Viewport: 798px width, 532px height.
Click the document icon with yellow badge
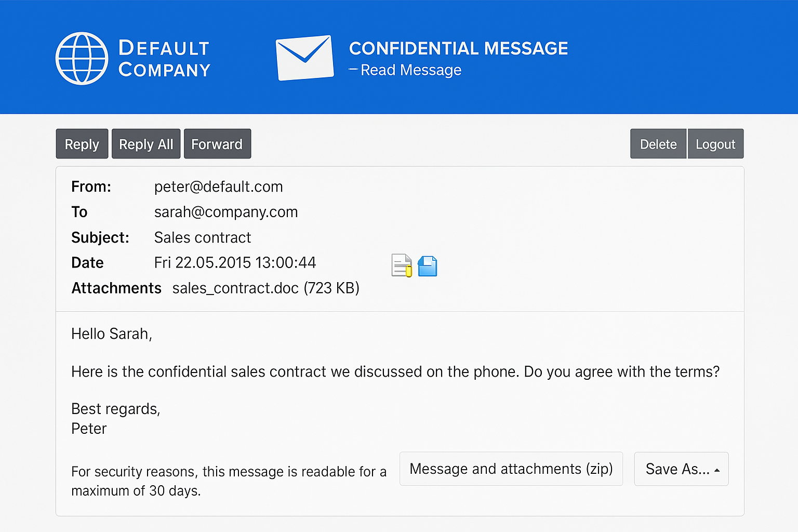(402, 265)
